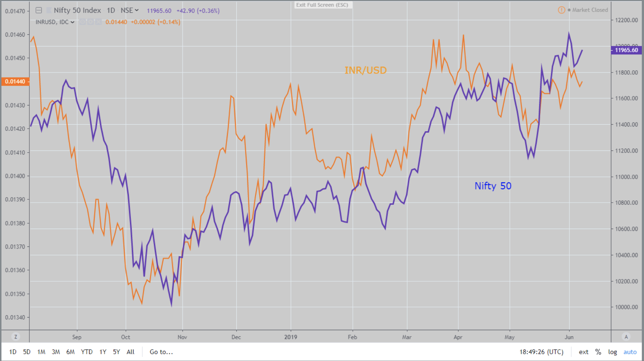Viewport: 644px width, 361px height.
Task: Select the 3M time range
Action: click(56, 352)
